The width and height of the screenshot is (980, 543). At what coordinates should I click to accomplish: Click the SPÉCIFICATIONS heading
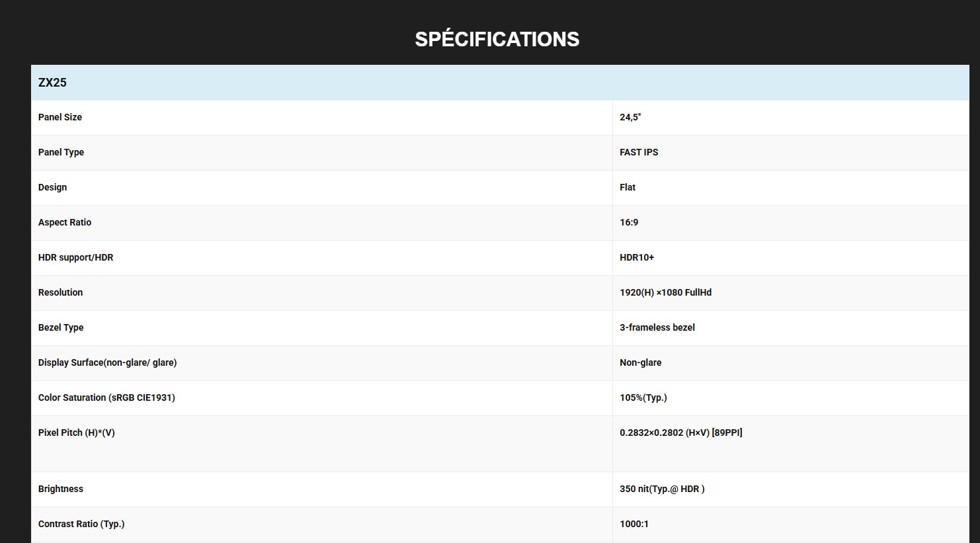point(497,39)
